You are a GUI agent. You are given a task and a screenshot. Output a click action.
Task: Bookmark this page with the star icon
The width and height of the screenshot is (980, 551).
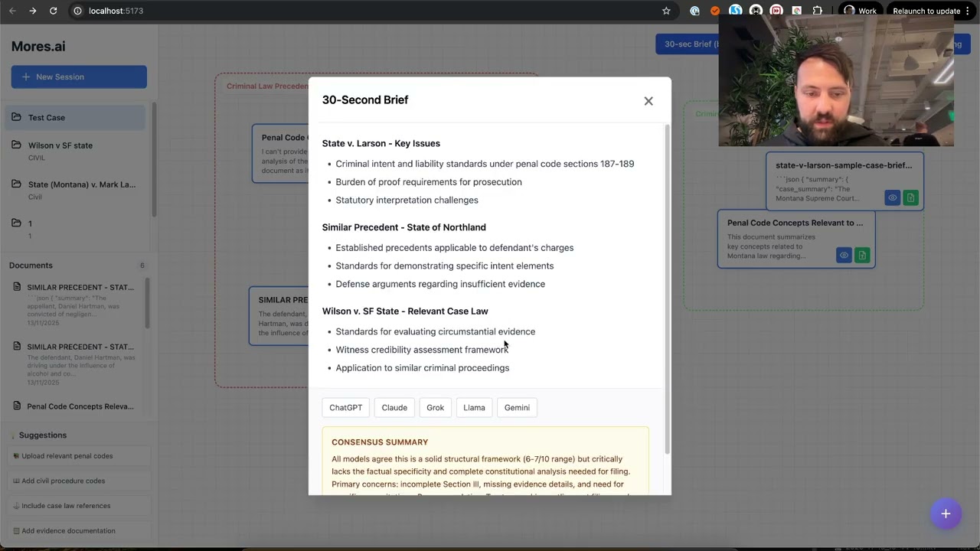pos(666,11)
